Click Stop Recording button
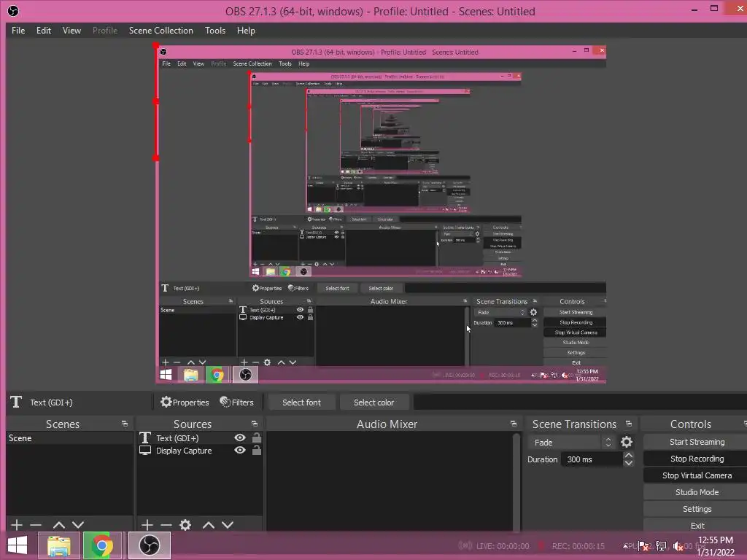Image resolution: width=747 pixels, height=560 pixels. [x=697, y=459]
